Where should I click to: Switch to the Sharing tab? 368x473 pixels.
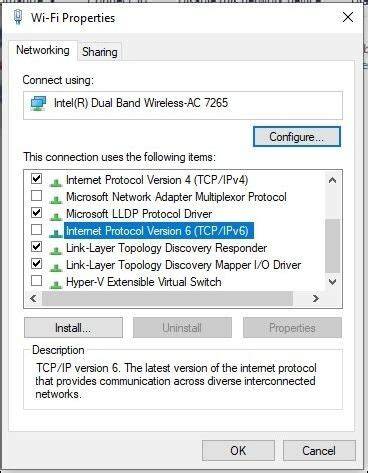[x=100, y=52]
